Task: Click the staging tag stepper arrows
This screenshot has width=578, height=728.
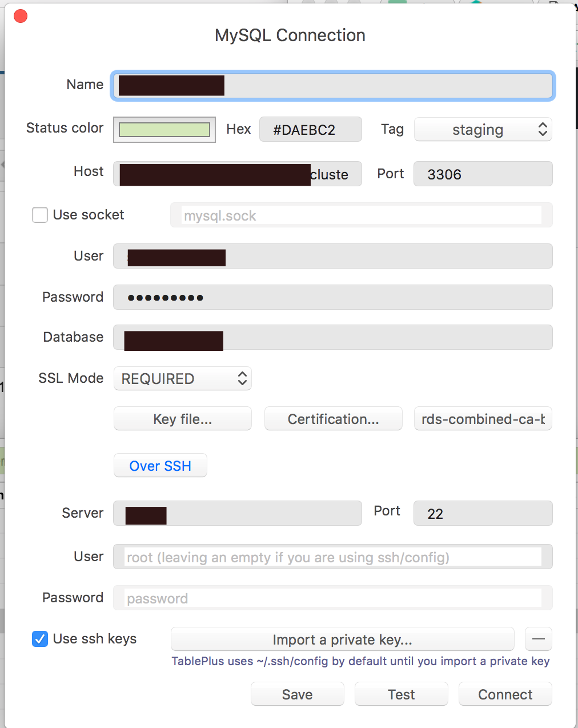Action: [543, 130]
